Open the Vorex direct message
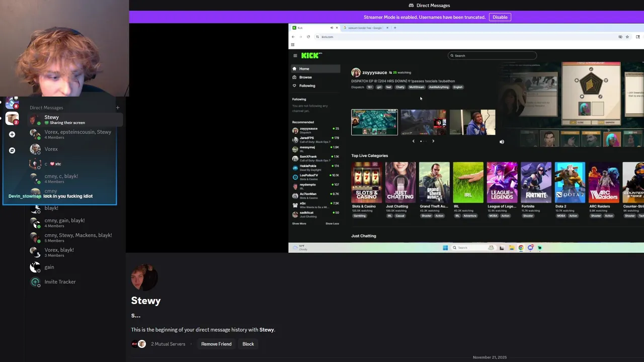 point(75,149)
